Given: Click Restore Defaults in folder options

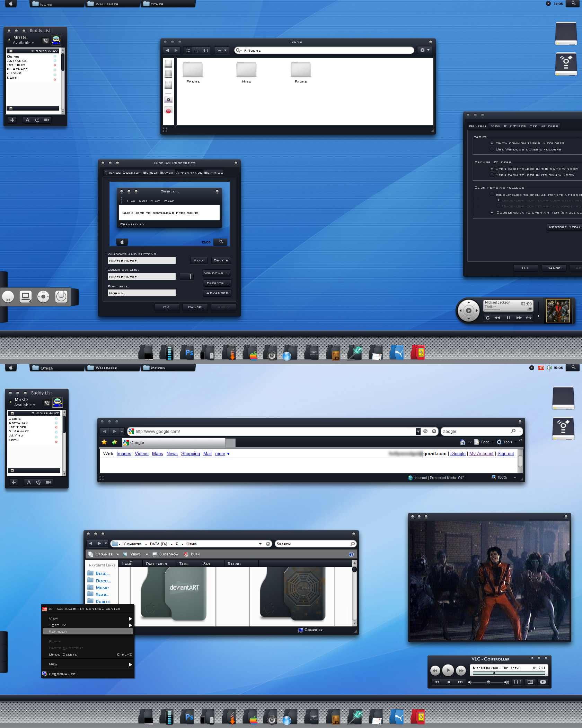Looking at the screenshot, I should point(564,227).
